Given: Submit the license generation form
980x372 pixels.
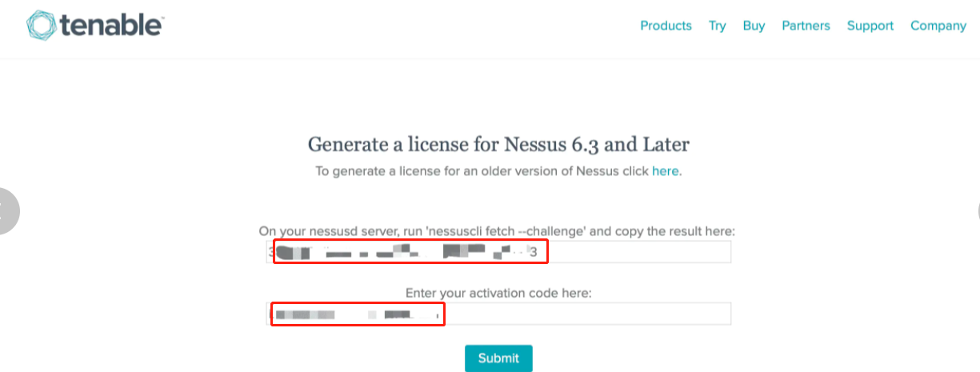Looking at the screenshot, I should [x=498, y=358].
